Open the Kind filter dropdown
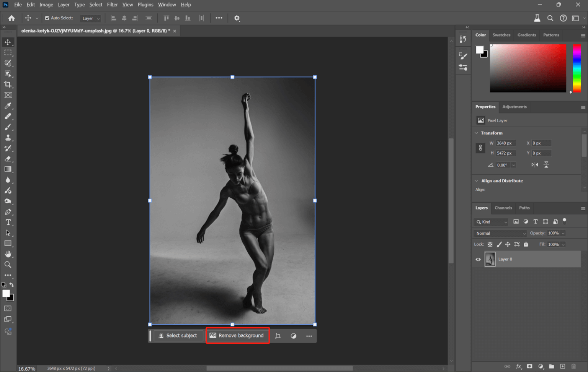Image resolution: width=588 pixels, height=372 pixels. (x=491, y=222)
